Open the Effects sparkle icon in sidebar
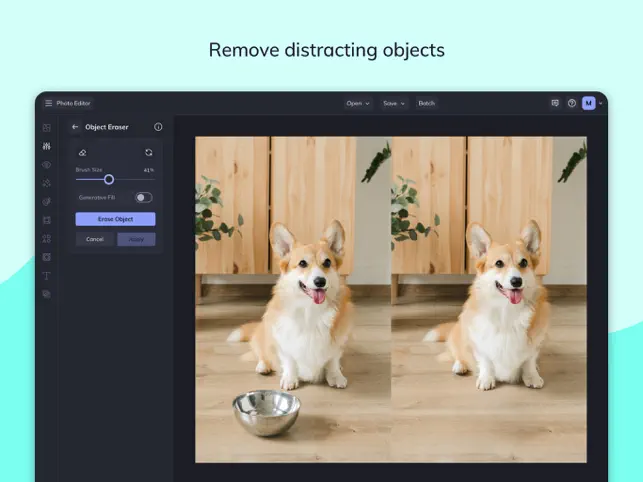 tap(47, 183)
